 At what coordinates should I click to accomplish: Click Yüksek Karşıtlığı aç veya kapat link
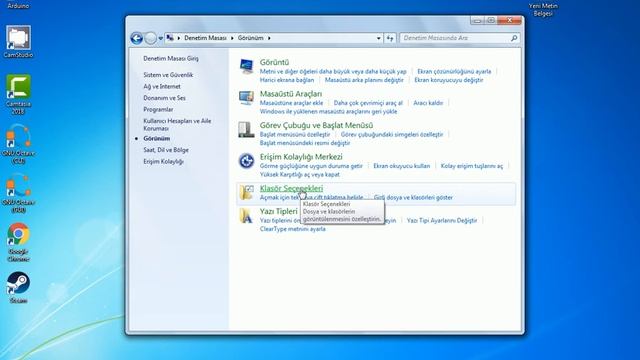300,174
